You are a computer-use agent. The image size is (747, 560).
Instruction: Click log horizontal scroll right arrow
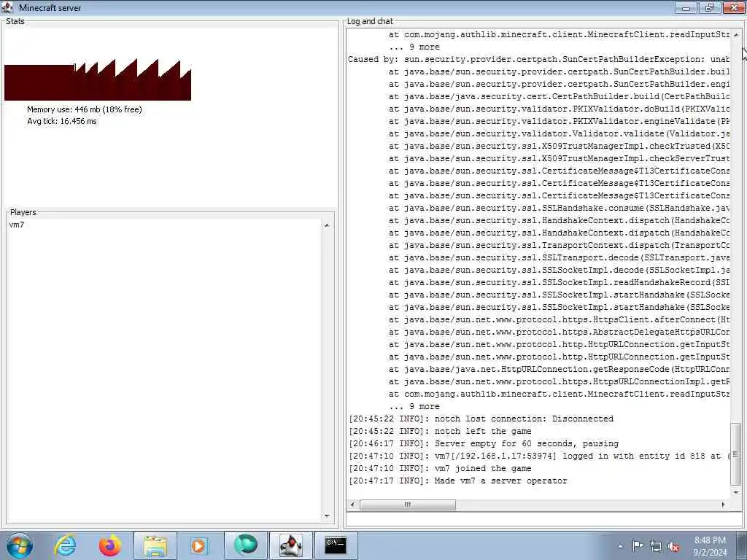(x=723, y=505)
